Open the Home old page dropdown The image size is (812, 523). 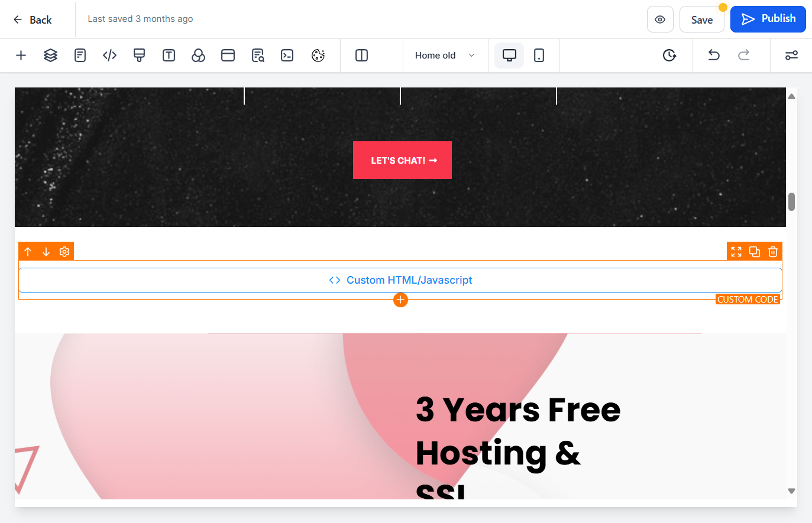pyautogui.click(x=445, y=56)
